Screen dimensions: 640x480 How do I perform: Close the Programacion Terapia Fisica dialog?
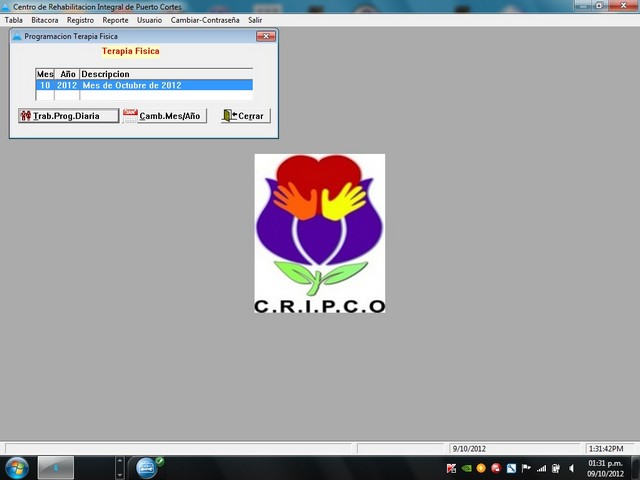coord(266,36)
